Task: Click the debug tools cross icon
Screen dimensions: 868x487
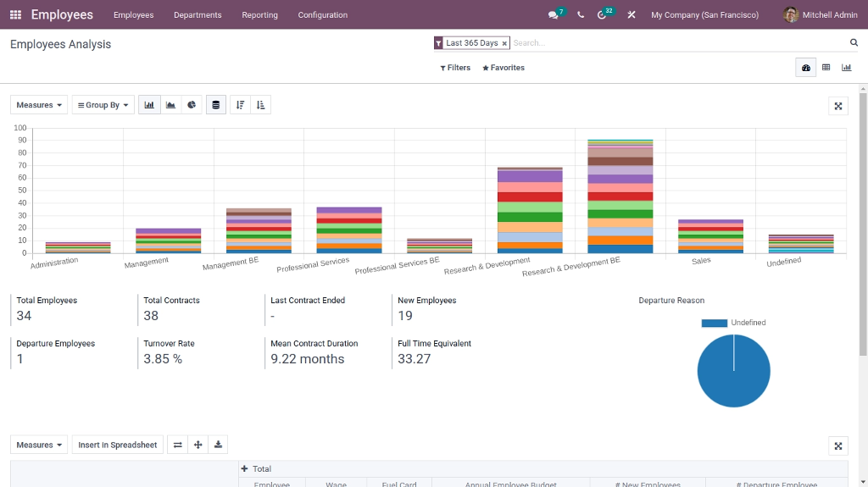Action: pyautogui.click(x=631, y=15)
